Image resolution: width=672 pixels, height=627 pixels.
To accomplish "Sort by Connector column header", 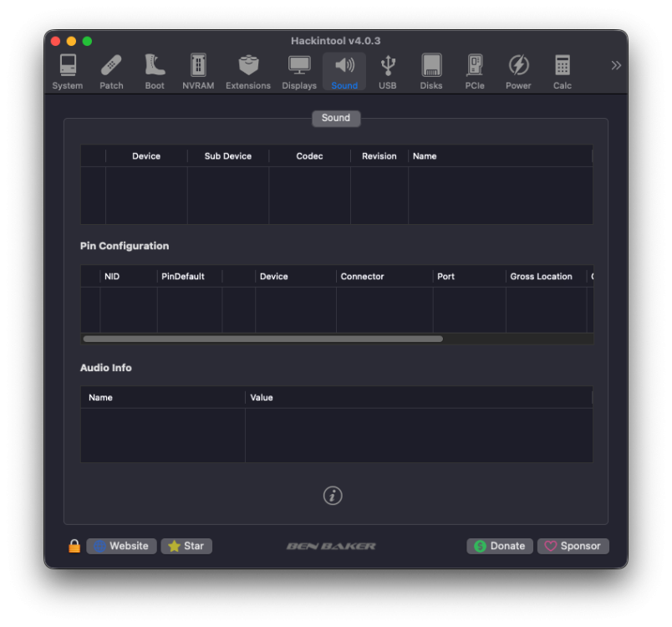I will (384, 277).
